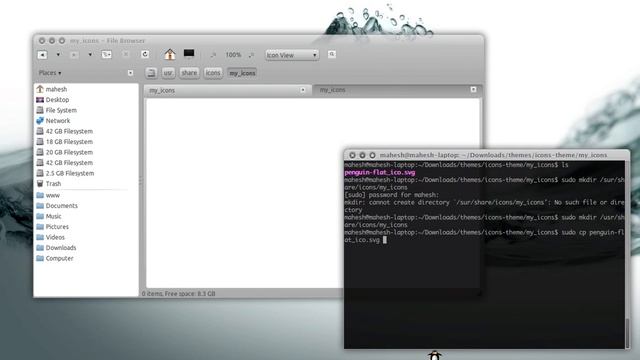Click the share path button
Screen dimensions: 640x360
(x=189, y=73)
